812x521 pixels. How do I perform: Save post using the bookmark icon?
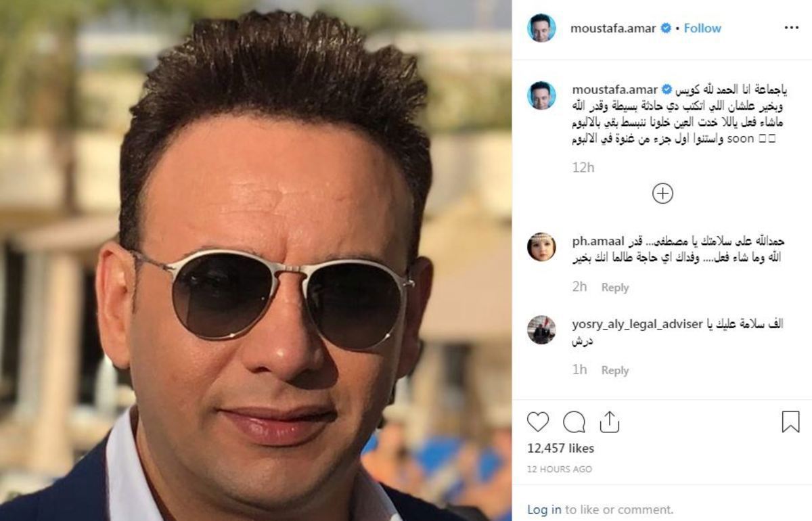point(790,422)
